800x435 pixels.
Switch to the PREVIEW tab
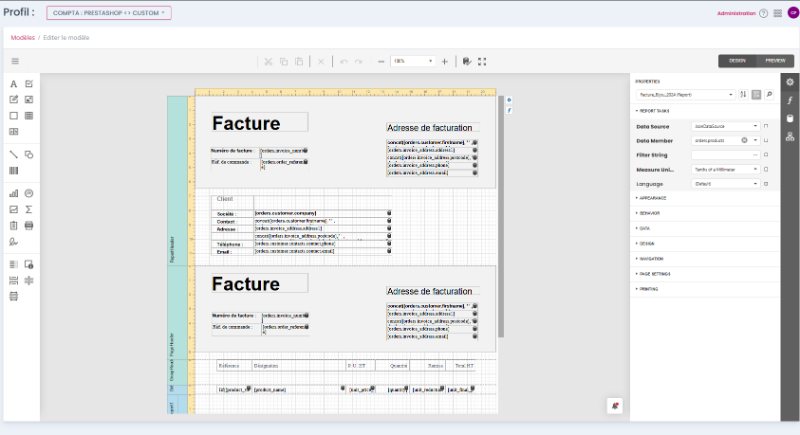pos(775,61)
